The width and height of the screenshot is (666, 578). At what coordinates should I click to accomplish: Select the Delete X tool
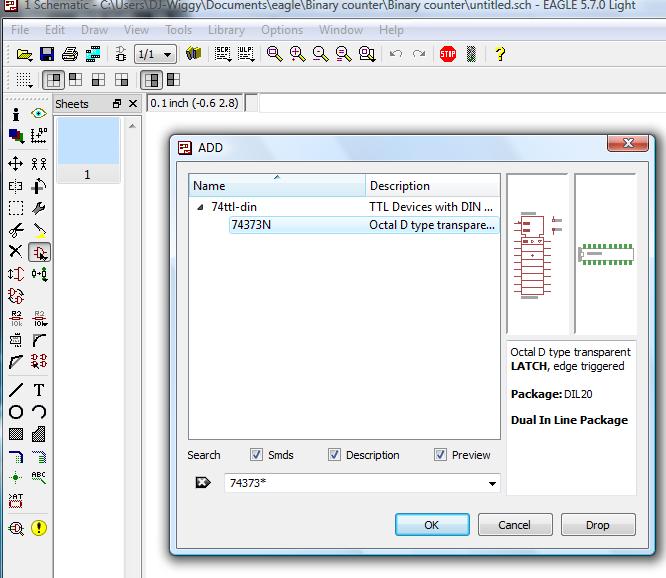click(x=16, y=251)
